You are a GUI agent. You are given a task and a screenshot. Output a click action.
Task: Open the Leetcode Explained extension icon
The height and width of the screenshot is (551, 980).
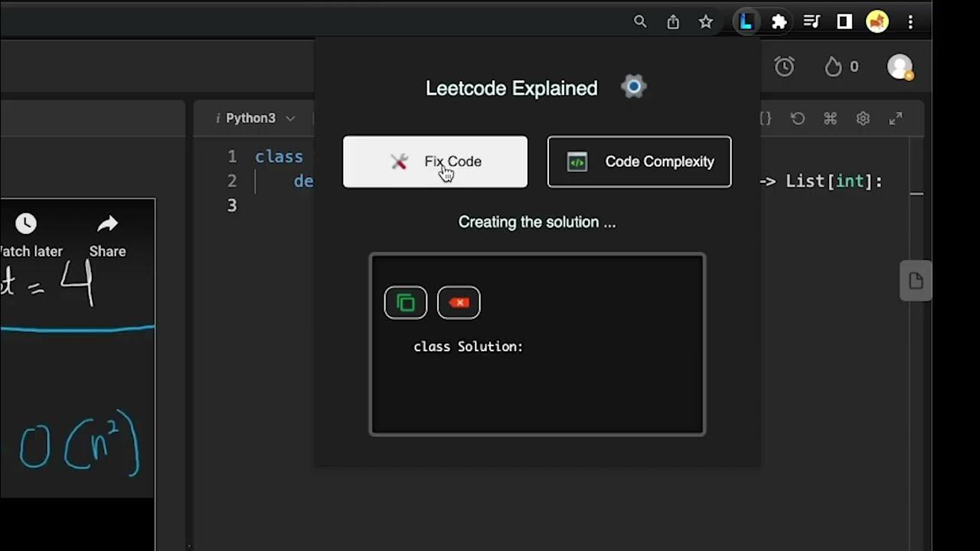click(746, 22)
